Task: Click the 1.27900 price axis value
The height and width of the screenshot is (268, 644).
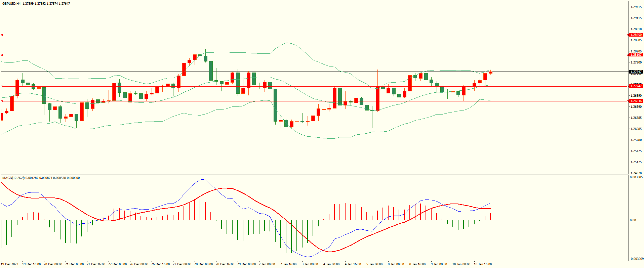Action: click(x=636, y=62)
